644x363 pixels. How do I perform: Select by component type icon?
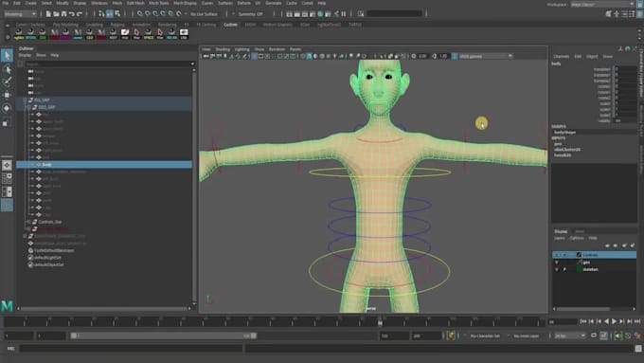[117, 14]
